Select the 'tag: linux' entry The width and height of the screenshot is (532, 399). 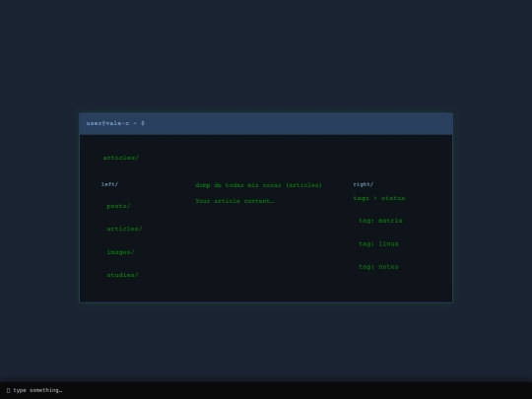(378, 244)
